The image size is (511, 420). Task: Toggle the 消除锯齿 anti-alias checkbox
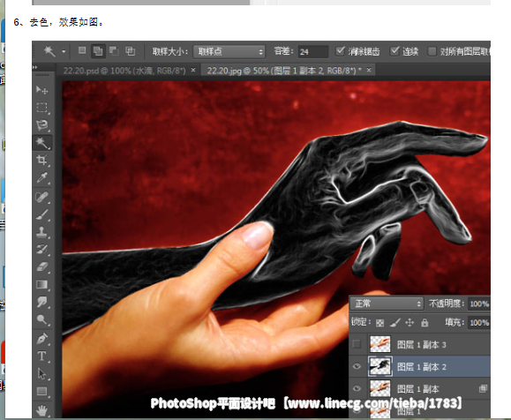click(341, 51)
